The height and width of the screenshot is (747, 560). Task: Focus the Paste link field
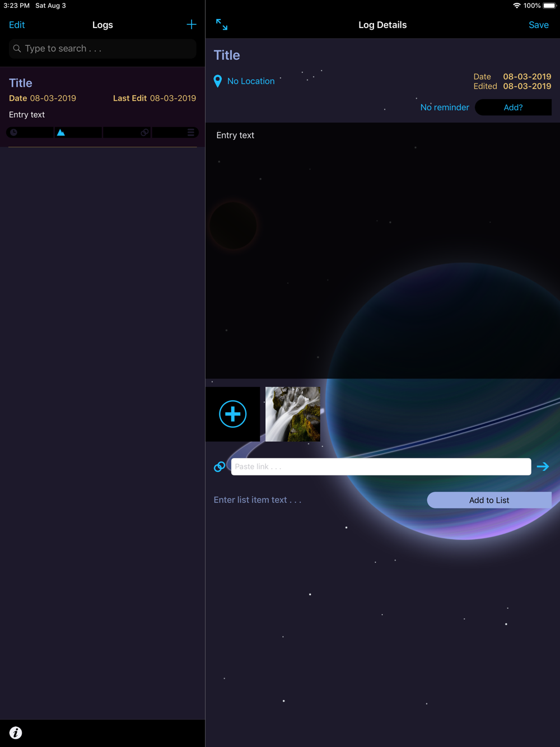coord(381,466)
